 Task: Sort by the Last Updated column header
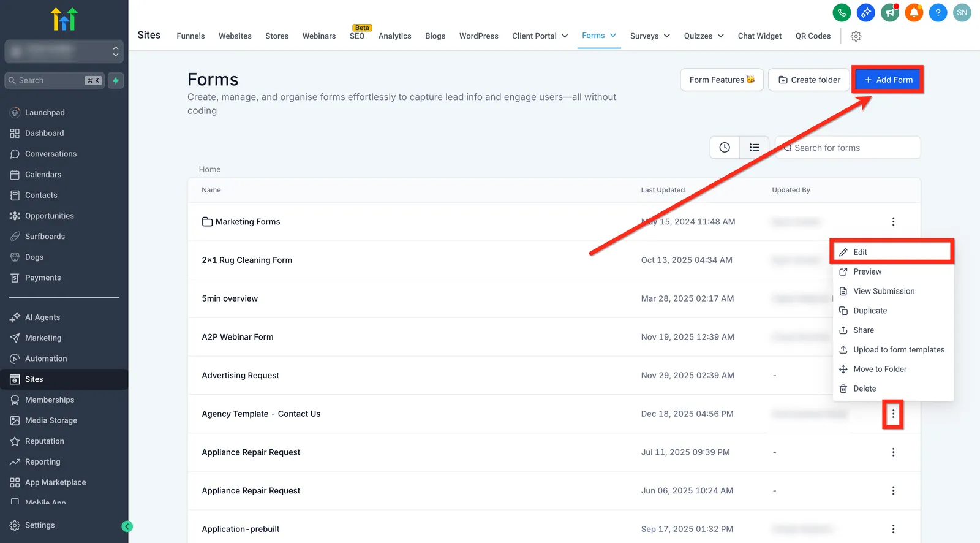(x=663, y=190)
